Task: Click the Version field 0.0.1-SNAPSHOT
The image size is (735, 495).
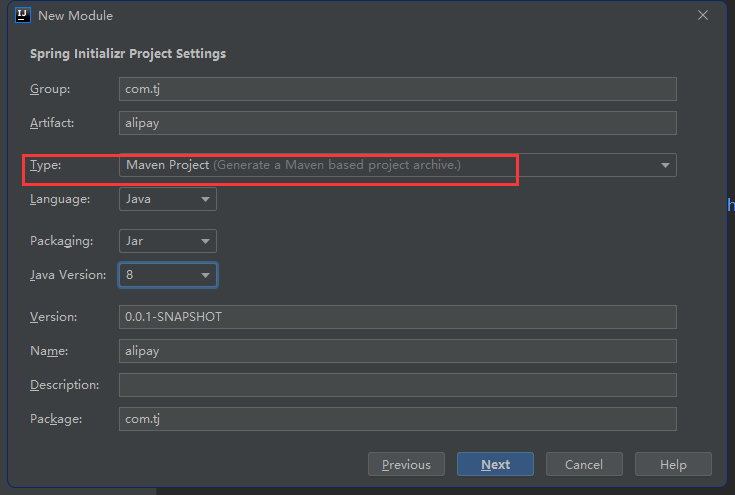Action: point(397,317)
